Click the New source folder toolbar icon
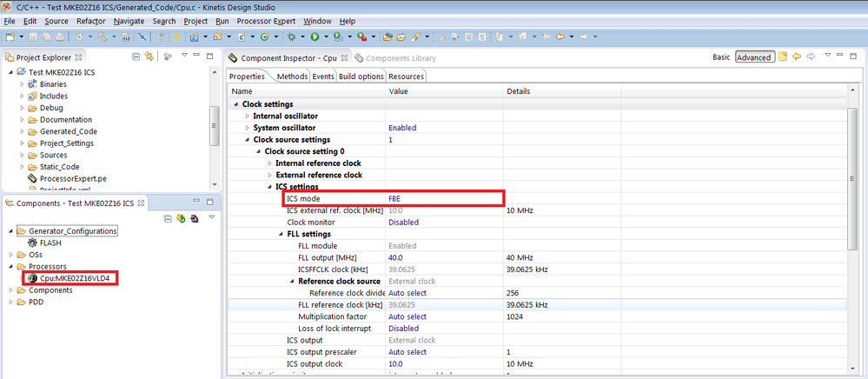868x379 pixels. [x=217, y=37]
